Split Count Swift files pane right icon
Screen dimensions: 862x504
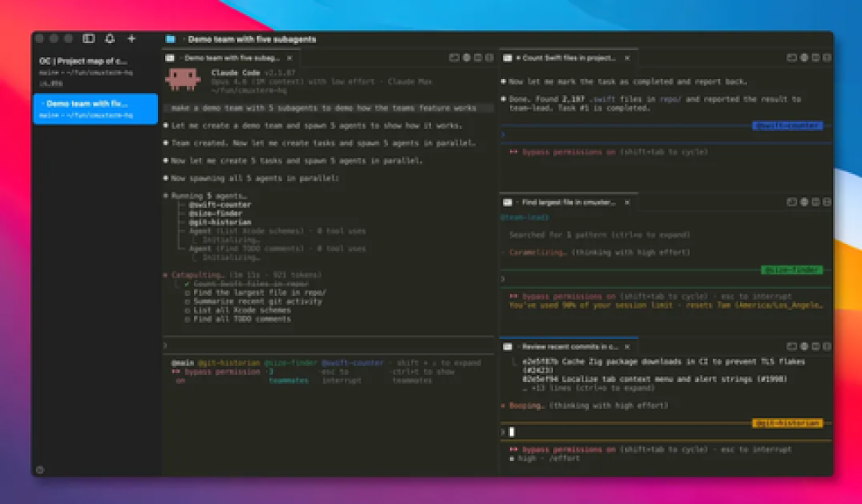click(816, 57)
